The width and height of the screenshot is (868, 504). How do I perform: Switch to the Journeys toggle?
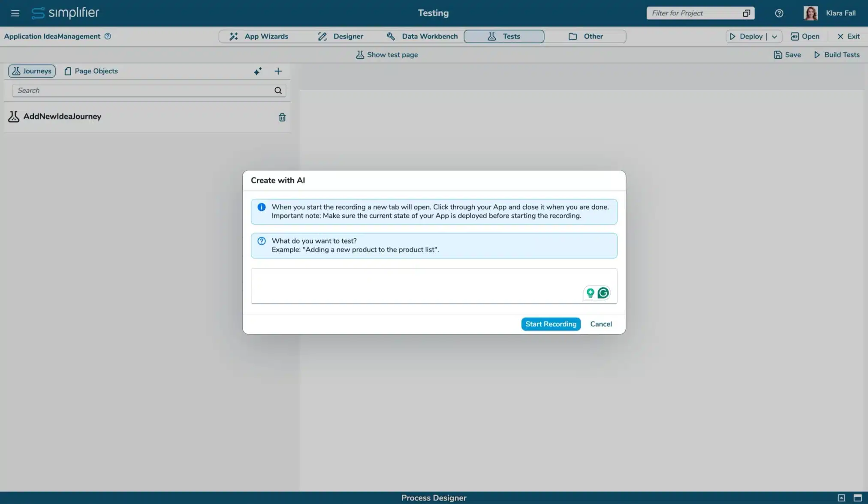coord(32,71)
